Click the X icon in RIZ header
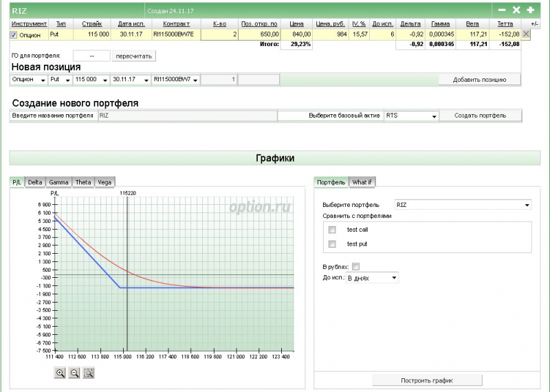Viewport: 550px width, 392px height. 516,10
